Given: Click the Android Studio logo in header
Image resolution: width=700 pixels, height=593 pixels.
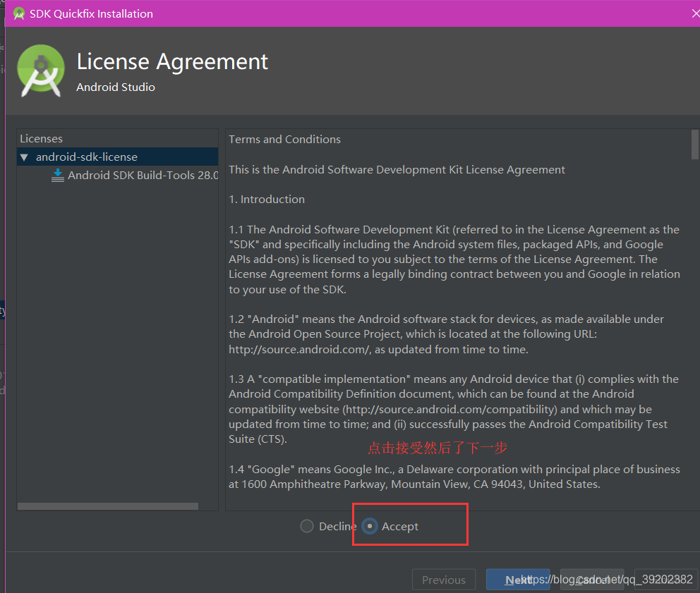Looking at the screenshot, I should 41,71.
